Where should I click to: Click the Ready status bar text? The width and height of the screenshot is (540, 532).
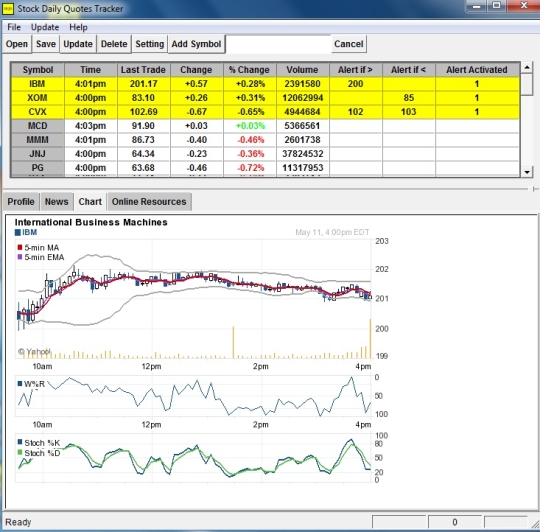18,522
